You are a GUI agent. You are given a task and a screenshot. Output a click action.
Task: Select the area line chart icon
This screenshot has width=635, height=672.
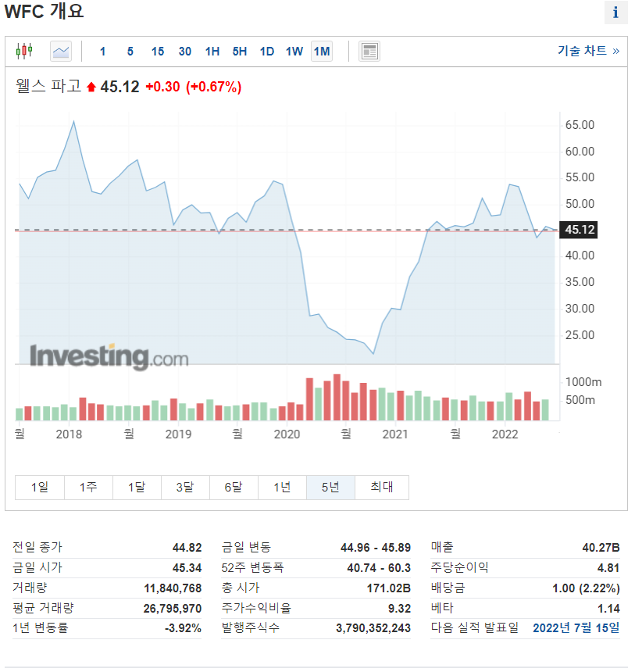coord(61,52)
